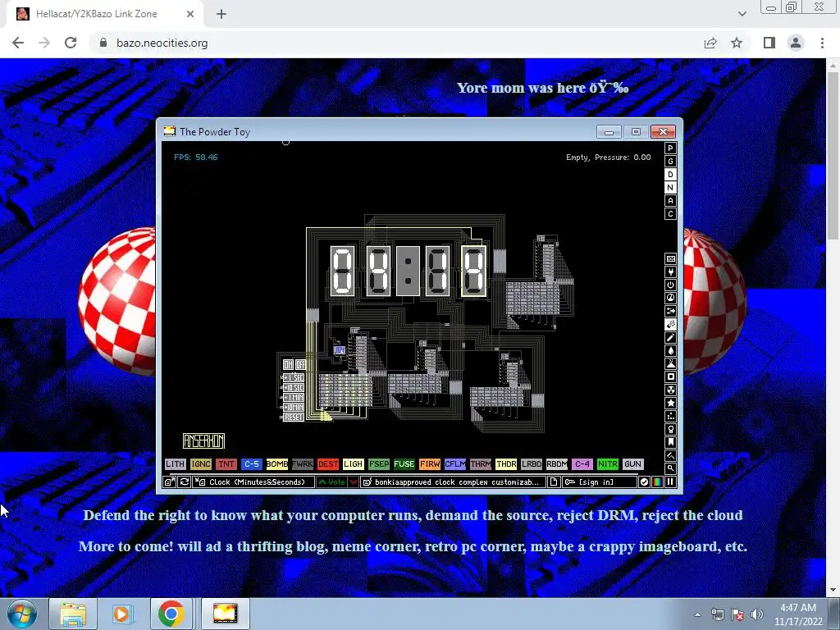Toggle the D decorations option
The width and height of the screenshot is (840, 630).
(670, 175)
